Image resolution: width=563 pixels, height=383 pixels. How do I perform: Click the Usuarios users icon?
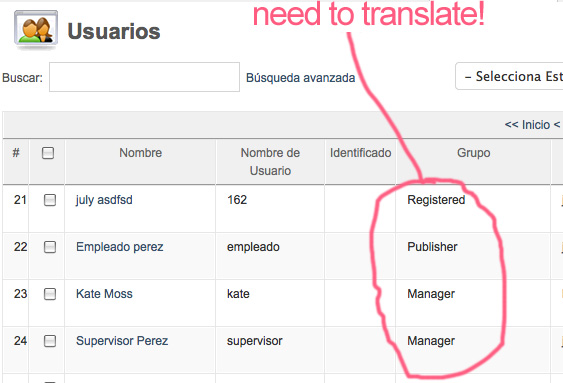click(36, 30)
